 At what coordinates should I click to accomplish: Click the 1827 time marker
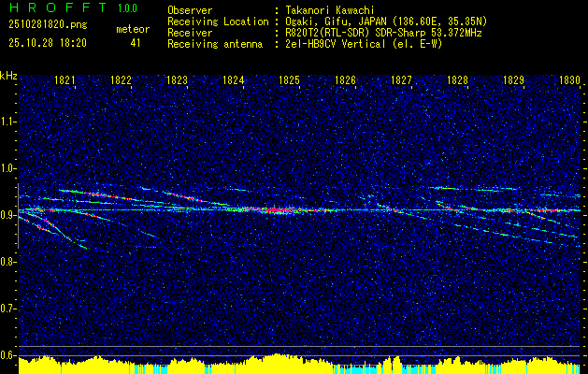402,80
